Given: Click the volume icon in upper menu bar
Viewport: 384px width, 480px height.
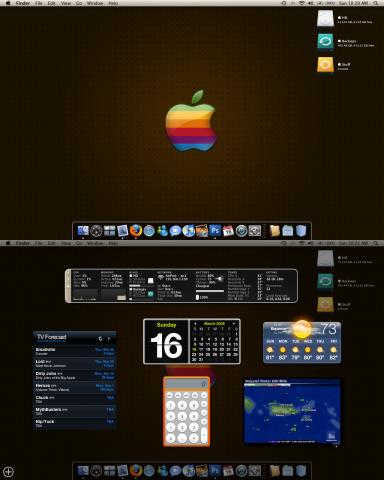Looking at the screenshot, I should pos(310,3).
